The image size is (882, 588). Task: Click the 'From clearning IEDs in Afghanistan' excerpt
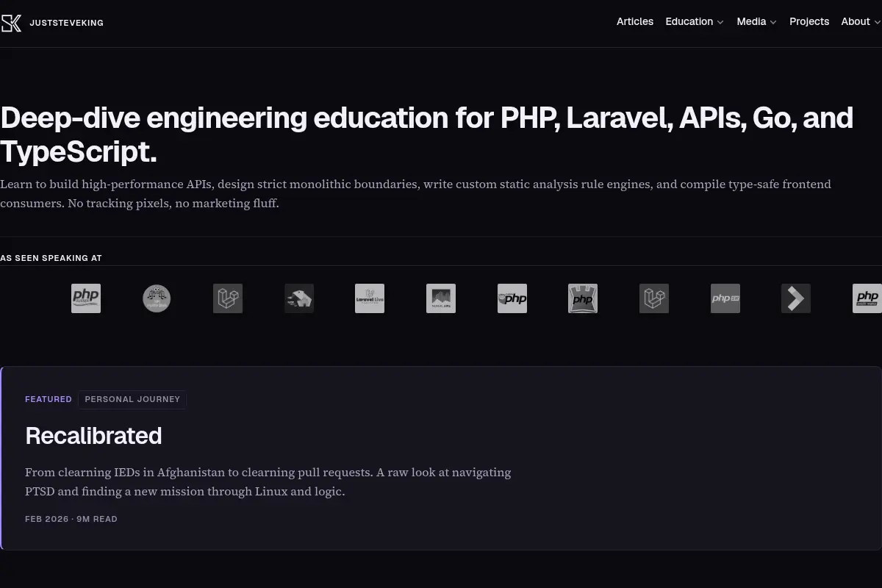[268, 481]
